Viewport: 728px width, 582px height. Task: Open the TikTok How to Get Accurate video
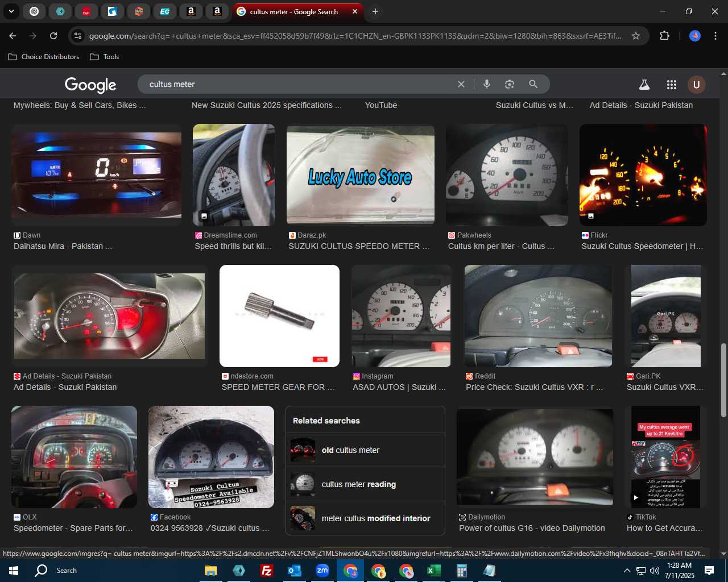click(665, 457)
